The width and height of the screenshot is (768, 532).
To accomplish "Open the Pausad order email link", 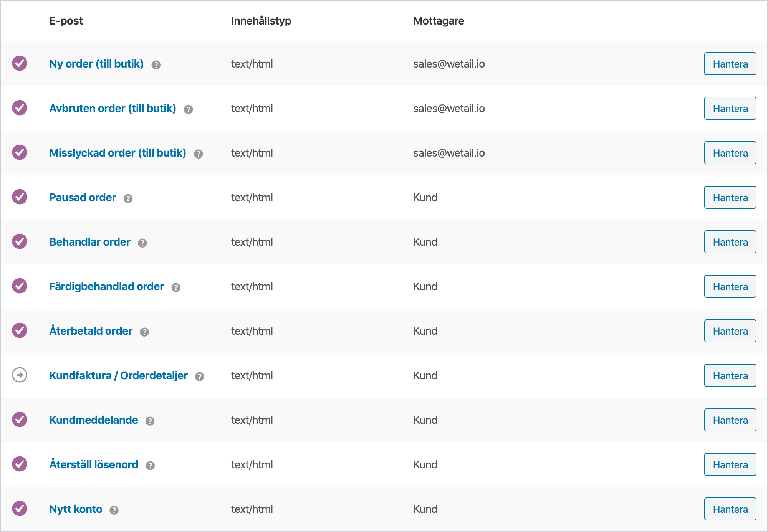I will tap(83, 197).
